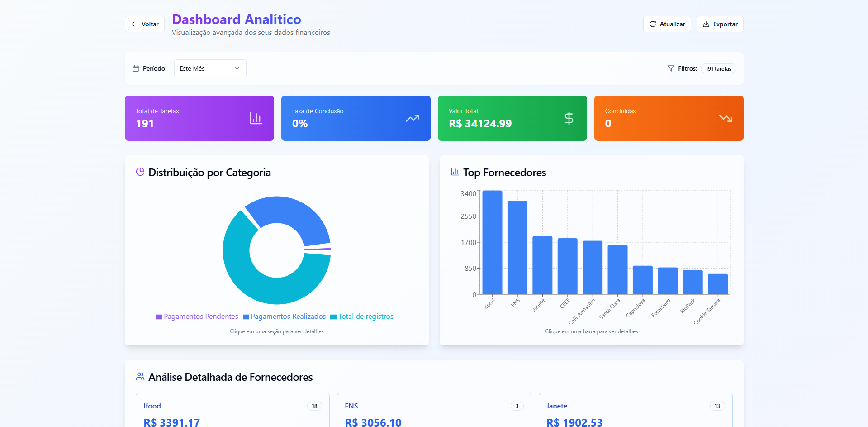Click the teal segment of the donut chart
The width and height of the screenshot is (868, 427).
[258, 286]
